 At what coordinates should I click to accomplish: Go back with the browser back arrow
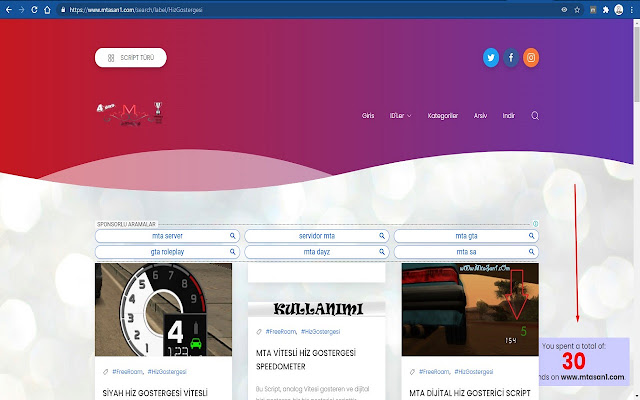pyautogui.click(x=9, y=10)
